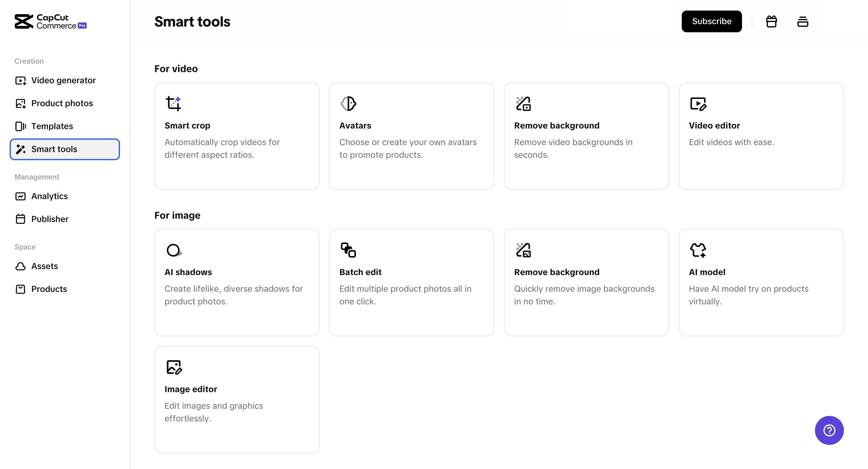Click the Image editor icon

[x=174, y=367]
